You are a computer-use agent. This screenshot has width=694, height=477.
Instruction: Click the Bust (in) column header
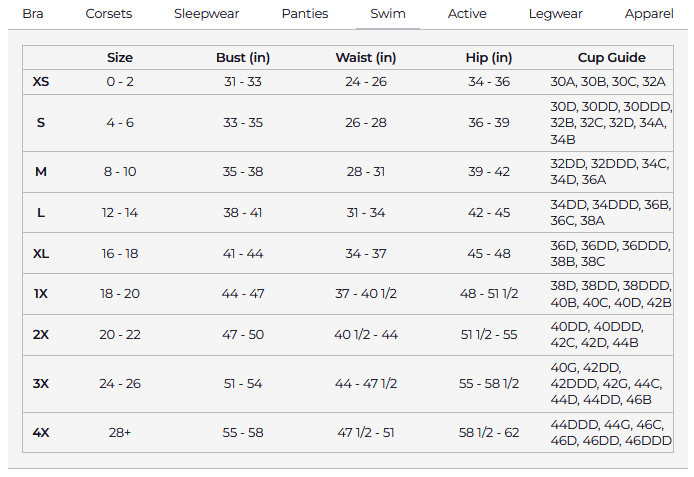[x=243, y=58]
